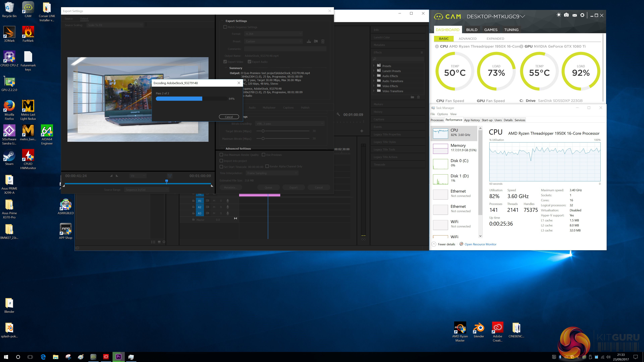This screenshot has width=644, height=362.
Task: Click the delete preset trash icon
Action: tap(323, 41)
